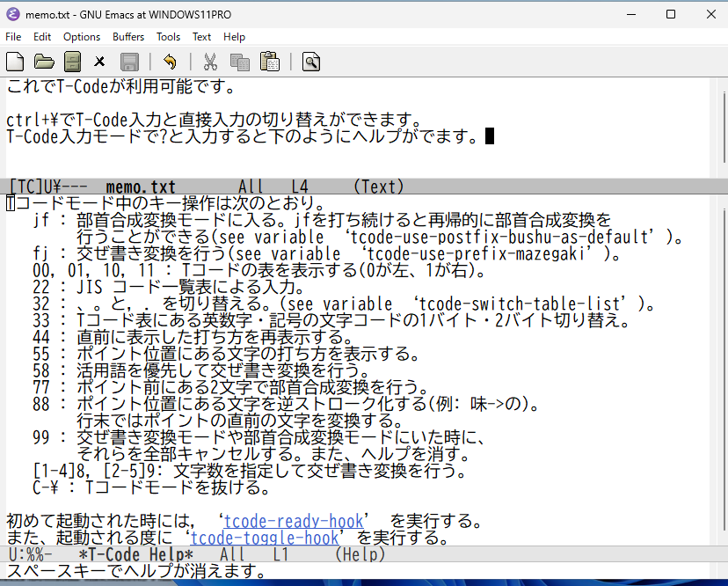This screenshot has width=728, height=586.
Task: Click the Cut scissors icon
Action: click(210, 62)
